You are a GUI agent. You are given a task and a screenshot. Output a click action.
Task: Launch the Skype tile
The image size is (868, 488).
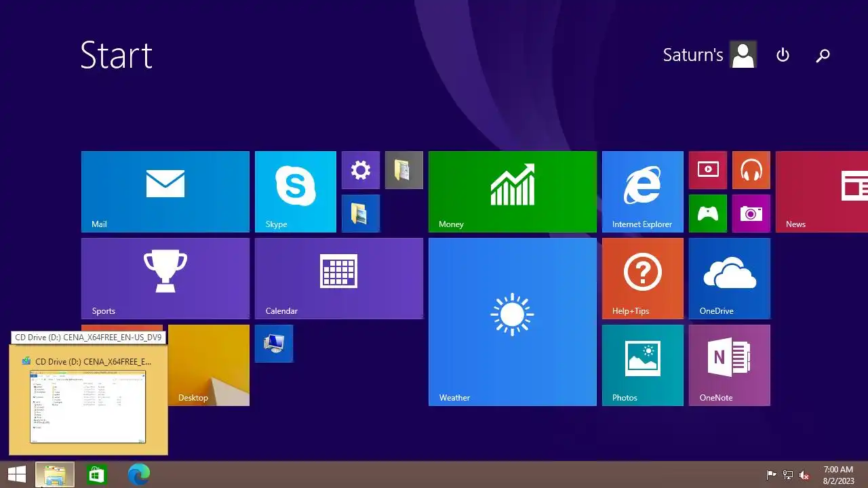[296, 192]
